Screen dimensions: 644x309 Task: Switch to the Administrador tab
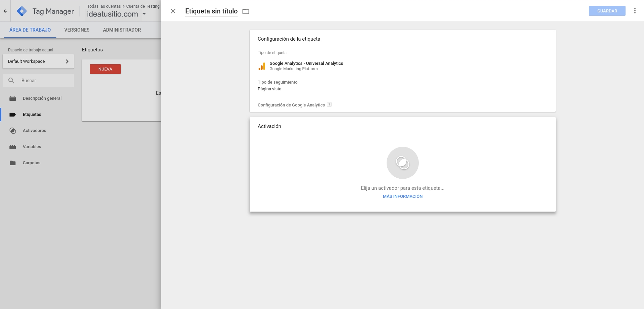[x=122, y=30]
